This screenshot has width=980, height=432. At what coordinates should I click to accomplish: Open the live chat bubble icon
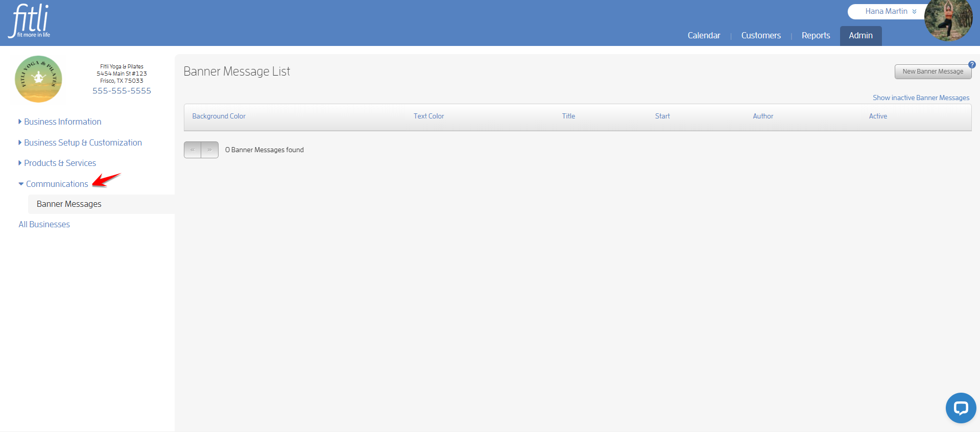click(961, 407)
